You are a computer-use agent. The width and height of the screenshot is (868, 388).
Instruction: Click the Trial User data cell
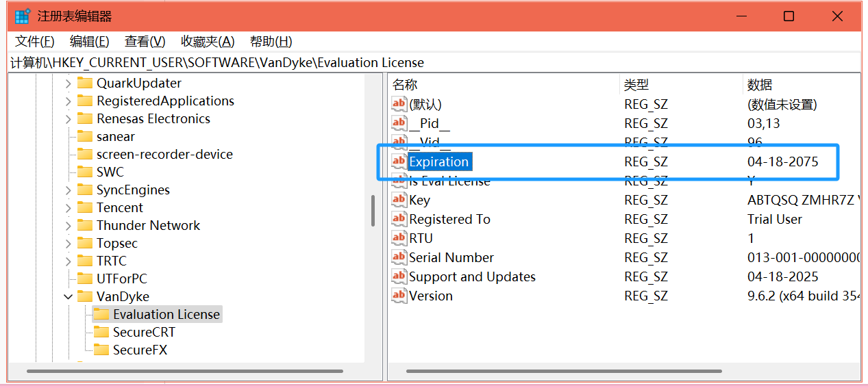(775, 220)
